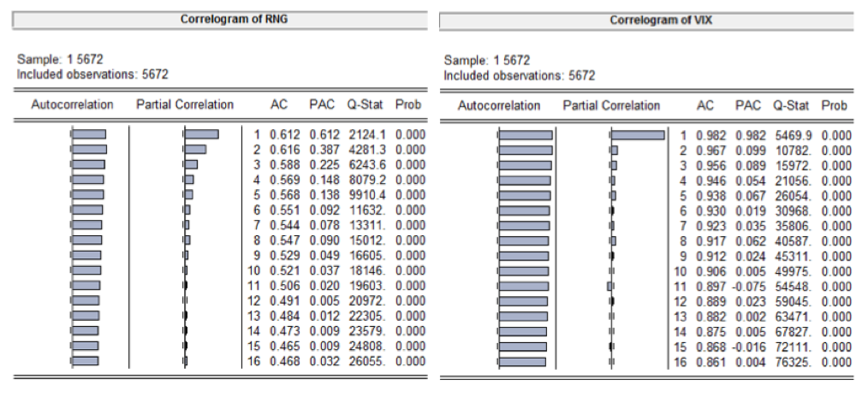Click the lag 1 autocorrelation bar for RNG

coord(89,134)
